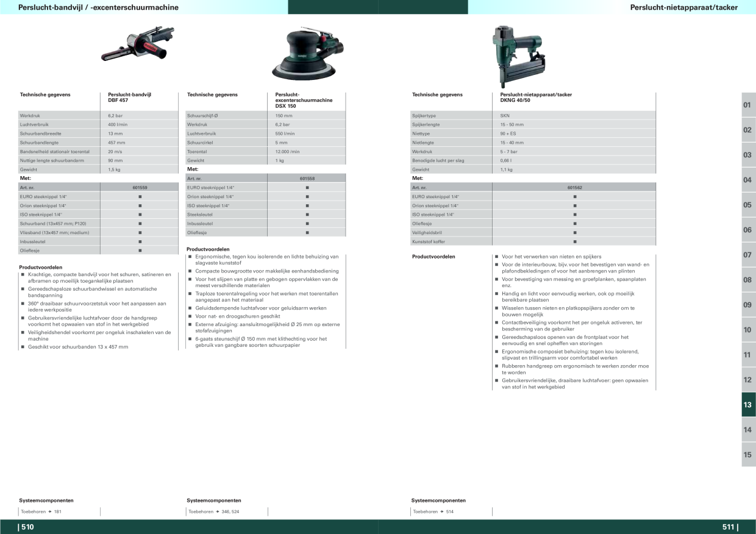The width and height of the screenshot is (756, 534).
Task: Jump to chapter tab 08
Action: (748, 280)
